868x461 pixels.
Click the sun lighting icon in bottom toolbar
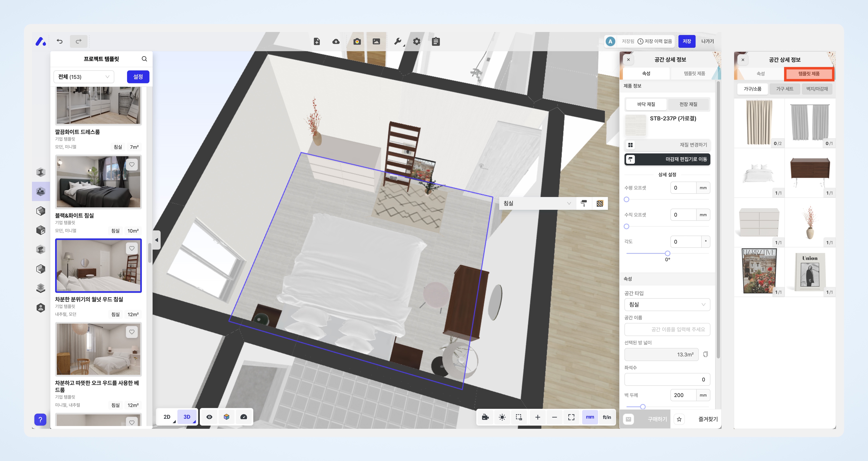point(502,417)
